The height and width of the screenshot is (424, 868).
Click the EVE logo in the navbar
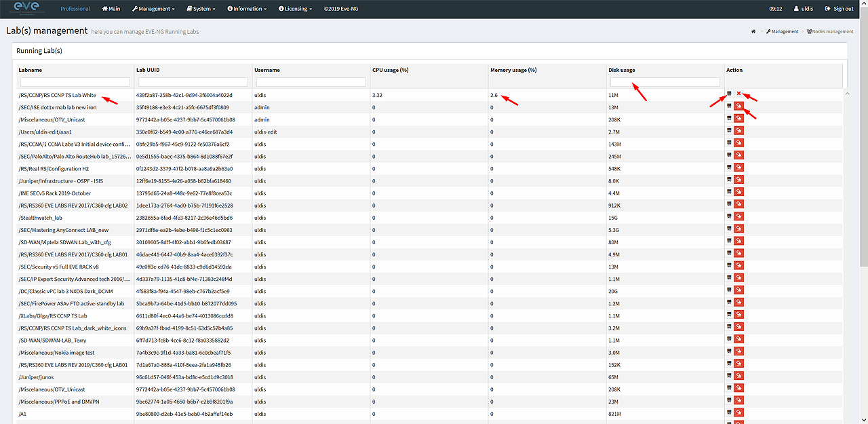[x=26, y=9]
